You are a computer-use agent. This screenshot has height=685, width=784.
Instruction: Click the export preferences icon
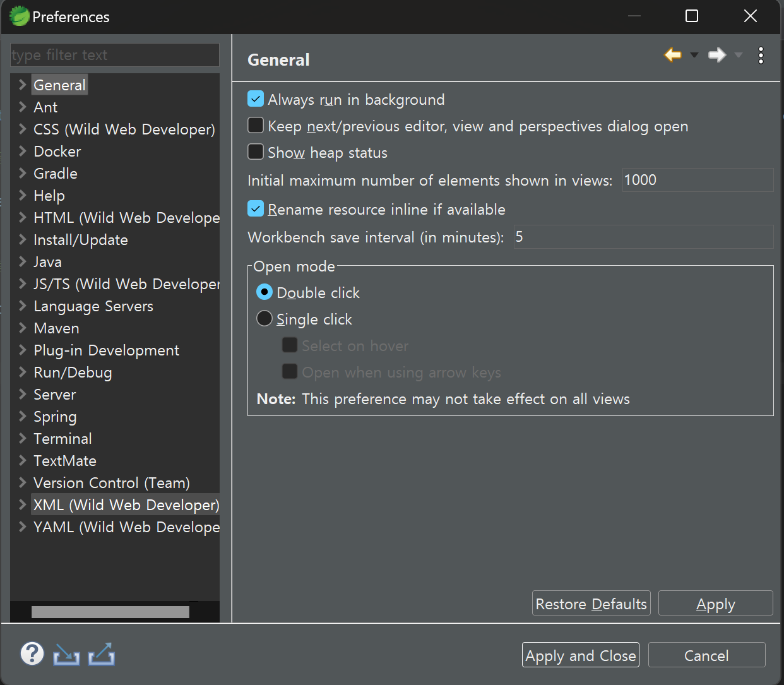[x=102, y=654]
